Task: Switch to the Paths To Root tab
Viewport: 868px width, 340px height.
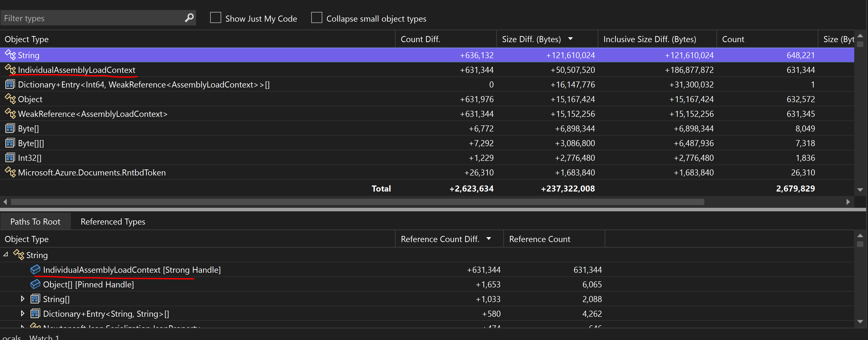Action: tap(35, 222)
